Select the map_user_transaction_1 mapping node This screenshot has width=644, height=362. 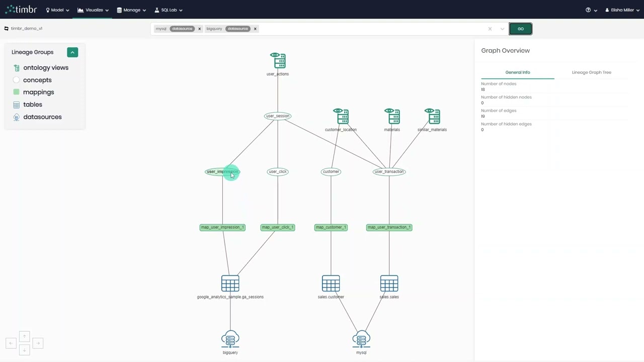pyautogui.click(x=389, y=227)
